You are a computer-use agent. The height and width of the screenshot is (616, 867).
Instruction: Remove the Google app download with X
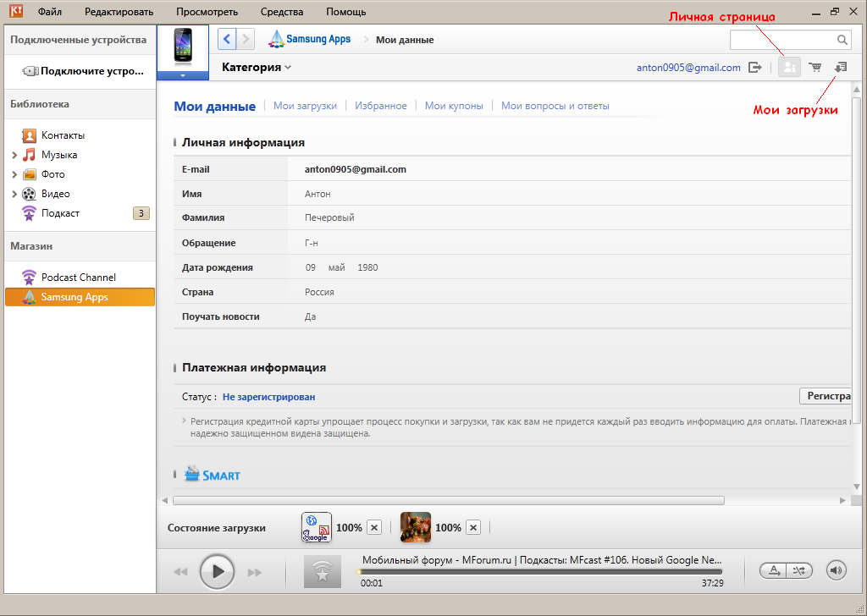[374, 528]
